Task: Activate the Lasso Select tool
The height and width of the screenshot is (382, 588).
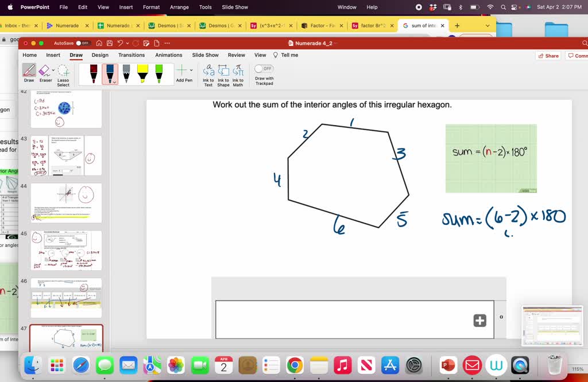Action: [63, 73]
